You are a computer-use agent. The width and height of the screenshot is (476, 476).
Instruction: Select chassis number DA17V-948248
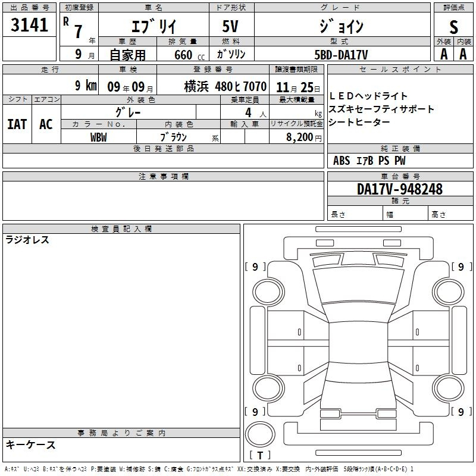click(400, 189)
